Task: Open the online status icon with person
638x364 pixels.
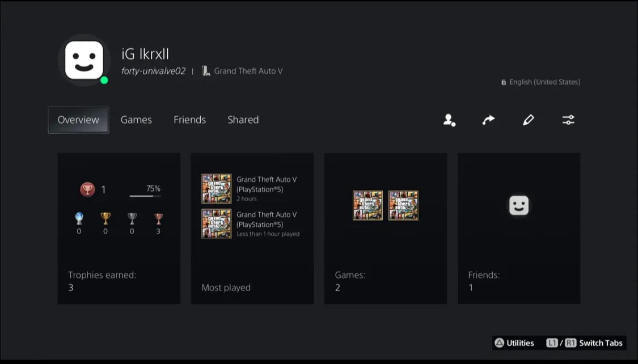Action: [x=449, y=120]
